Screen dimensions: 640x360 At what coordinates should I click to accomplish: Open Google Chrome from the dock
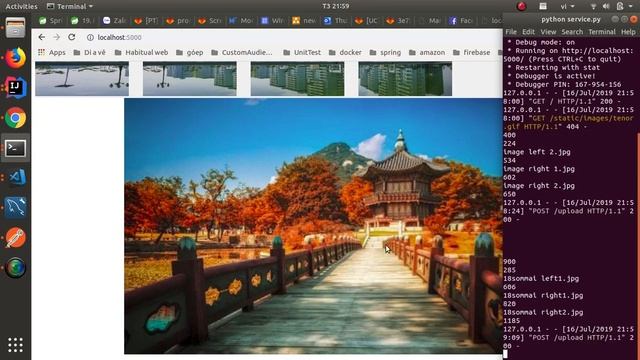click(16, 118)
